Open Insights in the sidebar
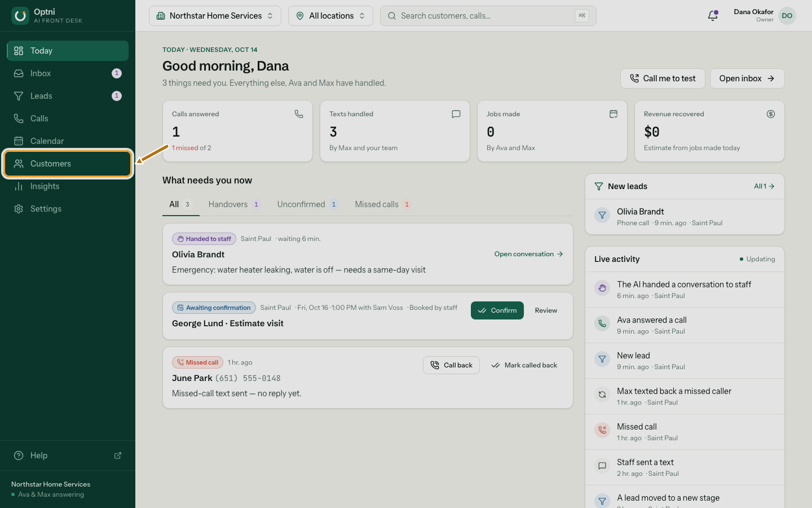Image resolution: width=812 pixels, height=508 pixels. point(68,186)
